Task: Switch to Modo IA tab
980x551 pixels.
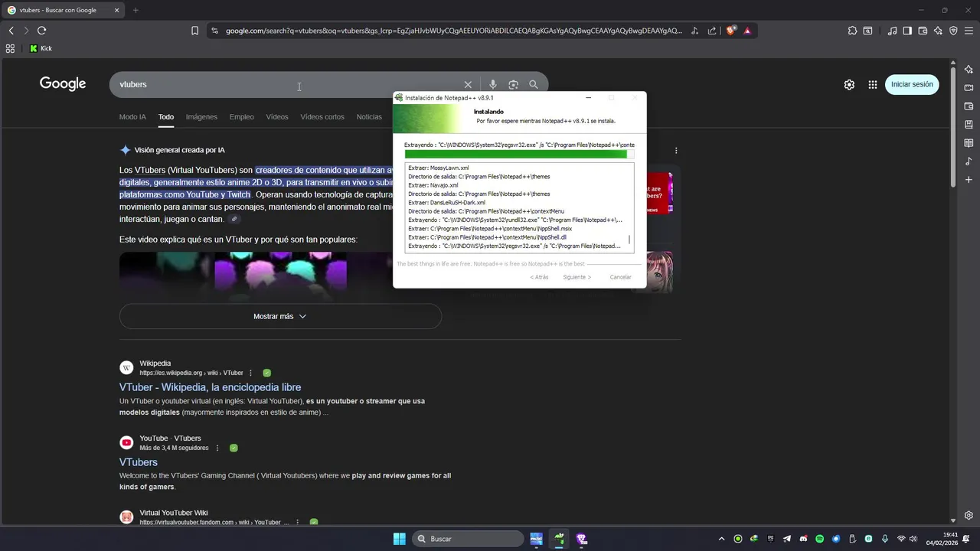Action: 132,117
